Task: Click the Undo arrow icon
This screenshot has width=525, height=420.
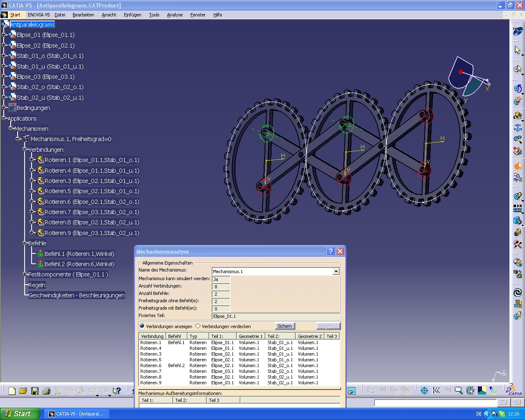Action: click(92, 391)
